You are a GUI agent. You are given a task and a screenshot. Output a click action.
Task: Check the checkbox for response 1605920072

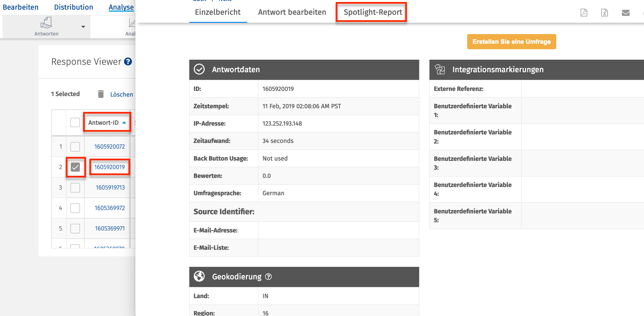75,147
